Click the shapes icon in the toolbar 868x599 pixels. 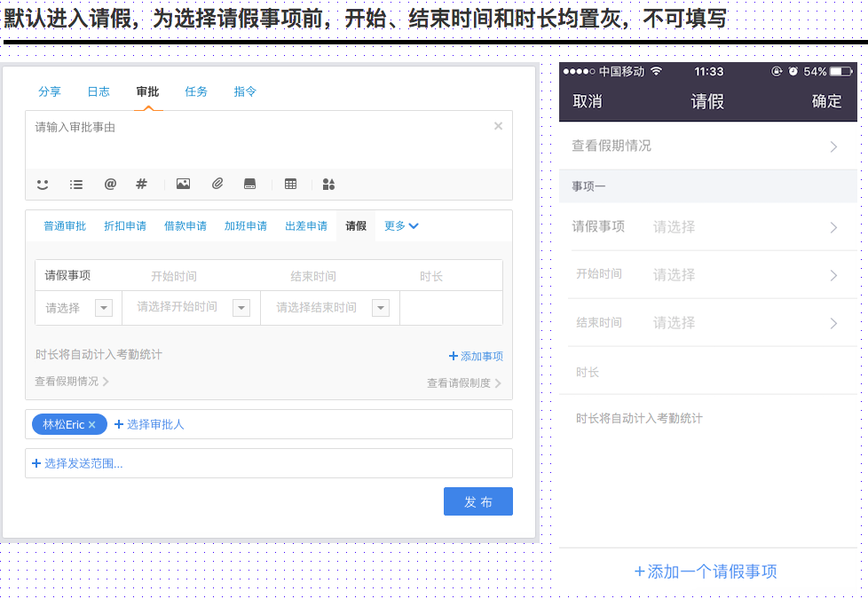click(328, 185)
